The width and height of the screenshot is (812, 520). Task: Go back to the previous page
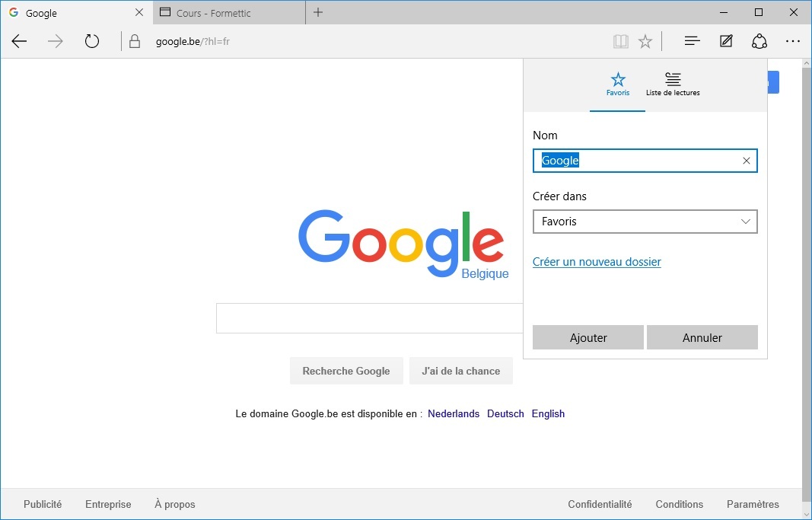19,41
